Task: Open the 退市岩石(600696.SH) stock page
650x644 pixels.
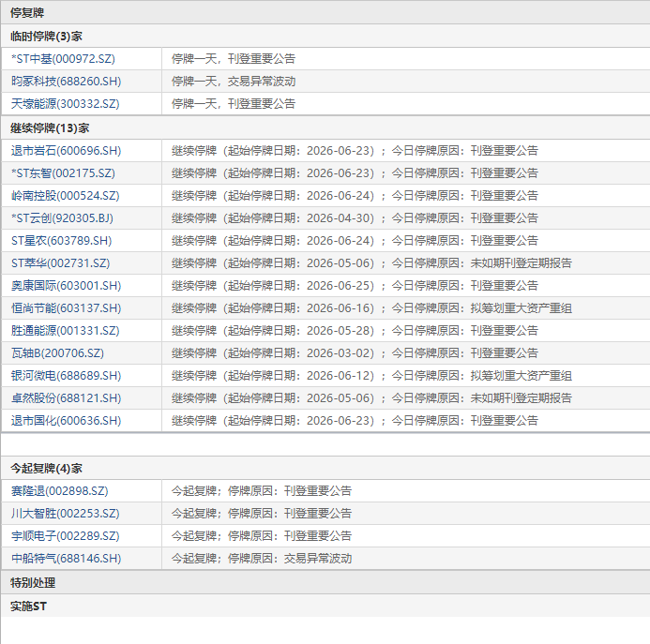Action: point(67,150)
